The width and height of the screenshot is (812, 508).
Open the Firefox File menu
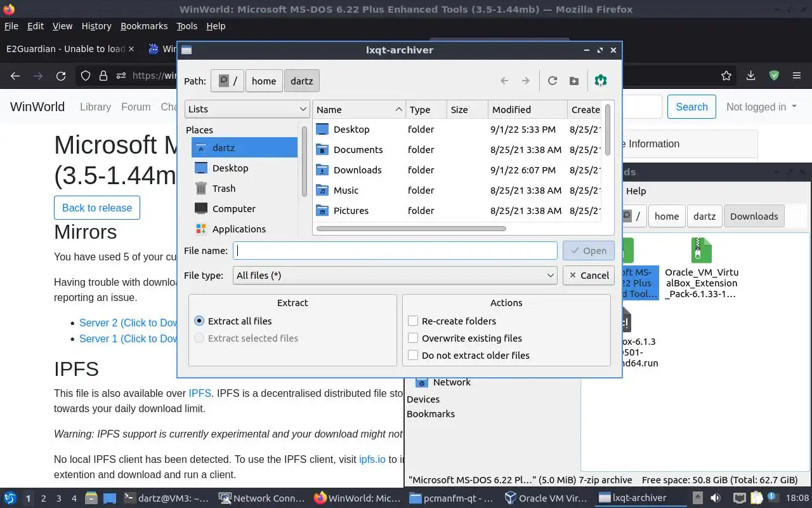click(x=11, y=26)
